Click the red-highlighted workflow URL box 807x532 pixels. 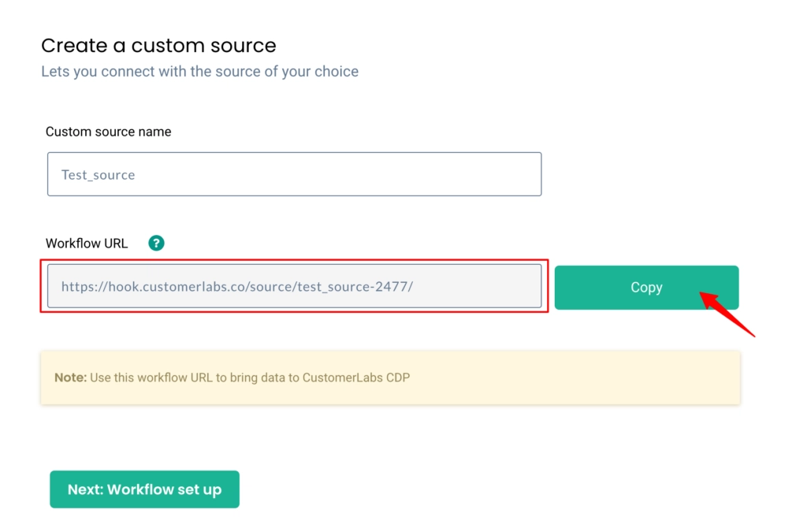[x=294, y=287]
